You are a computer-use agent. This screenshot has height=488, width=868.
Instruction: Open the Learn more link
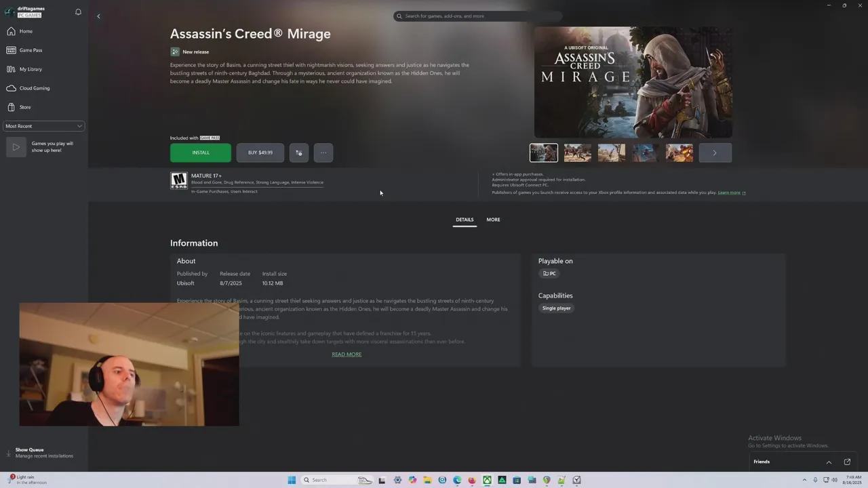click(x=732, y=192)
